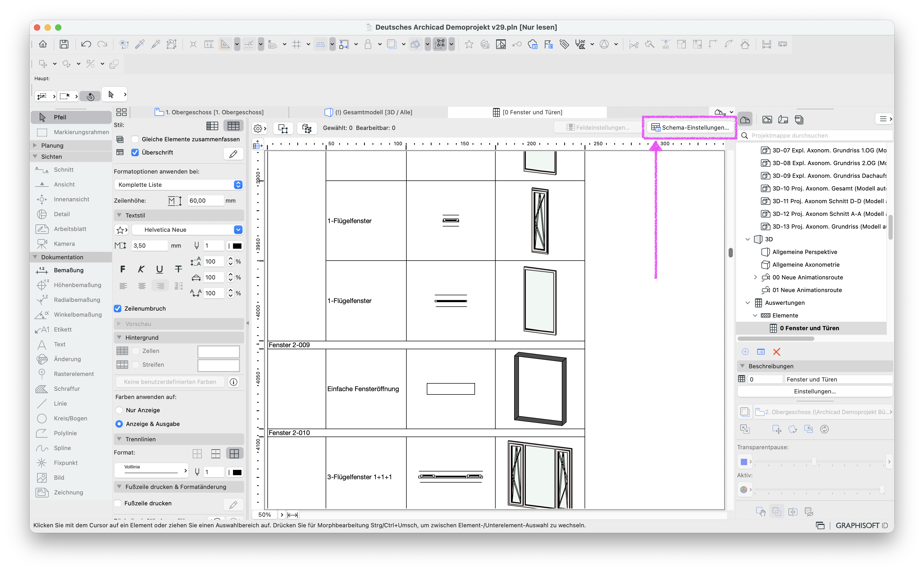Switch to 1. Obergeschoss tab
The width and height of the screenshot is (924, 572).
[209, 112]
